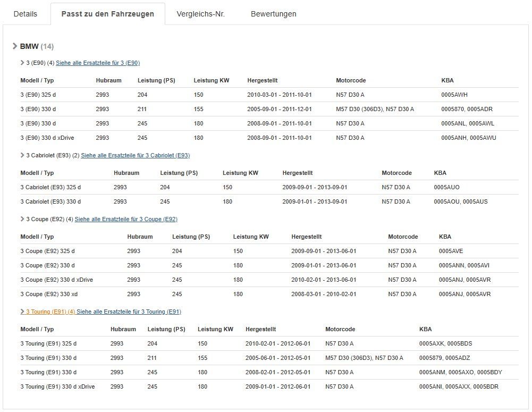Image resolution: width=532 pixels, height=412 pixels.
Task: Select row 3 (E90) 325 d
Action: [x=269, y=95]
